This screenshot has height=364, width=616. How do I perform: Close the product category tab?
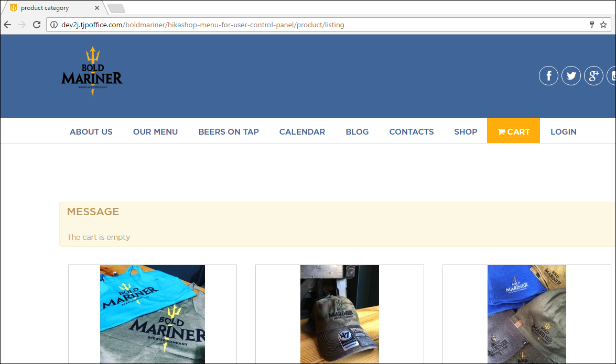coord(96,8)
